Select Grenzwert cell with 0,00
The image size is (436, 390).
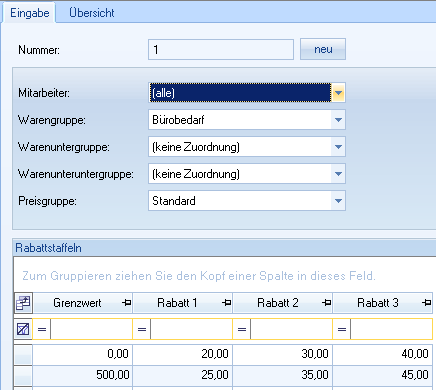(x=83, y=355)
